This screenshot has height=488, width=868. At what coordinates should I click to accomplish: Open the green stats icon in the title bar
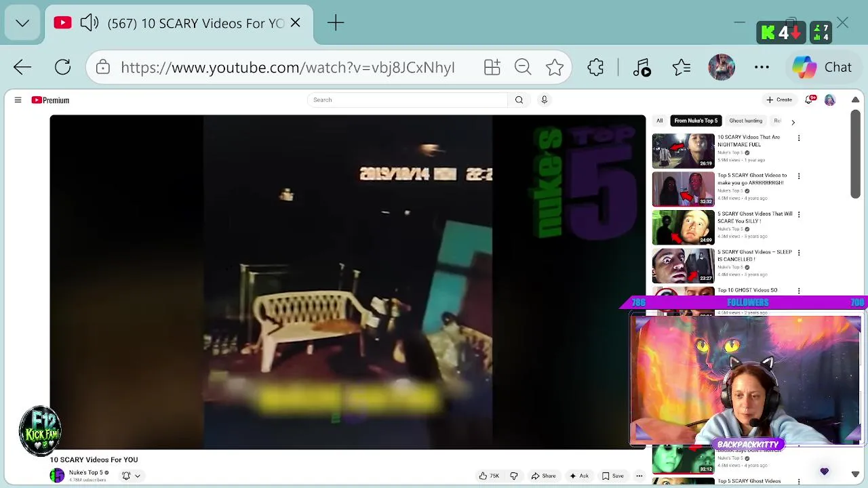coord(821,32)
